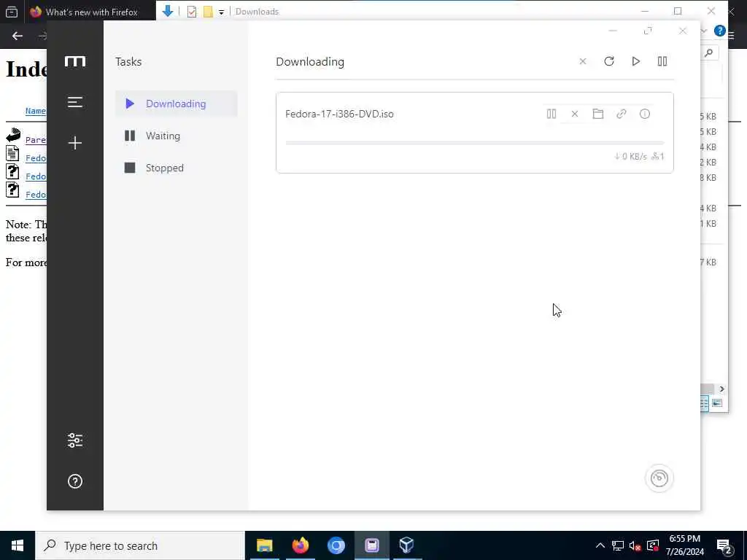Select the Stopped tasks category
The image size is (747, 560).
click(x=177, y=168)
